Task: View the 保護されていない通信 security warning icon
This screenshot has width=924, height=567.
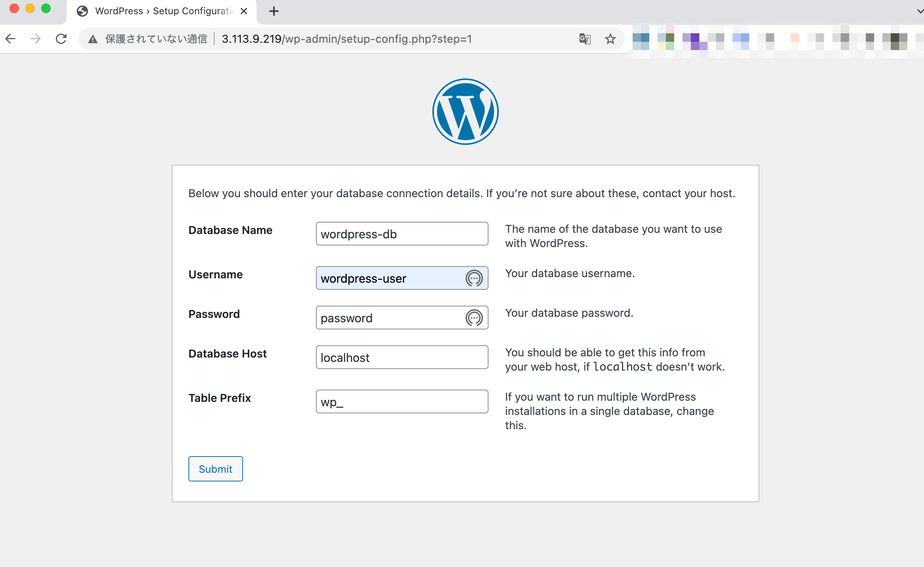Action: (x=93, y=39)
